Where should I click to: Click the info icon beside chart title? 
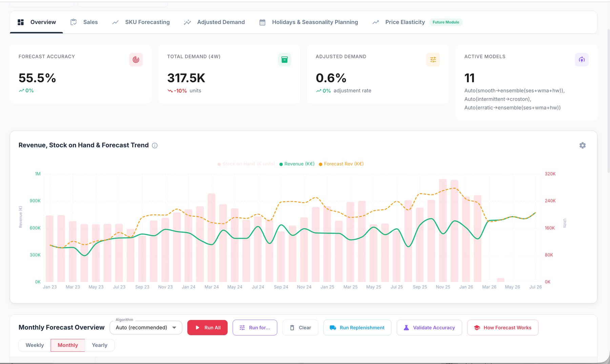[x=155, y=145]
